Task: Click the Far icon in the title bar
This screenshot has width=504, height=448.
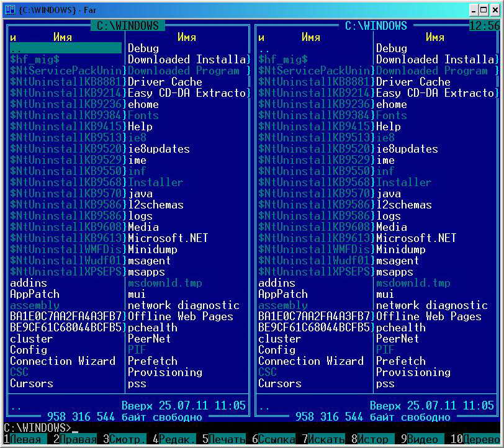Action: tap(9, 9)
